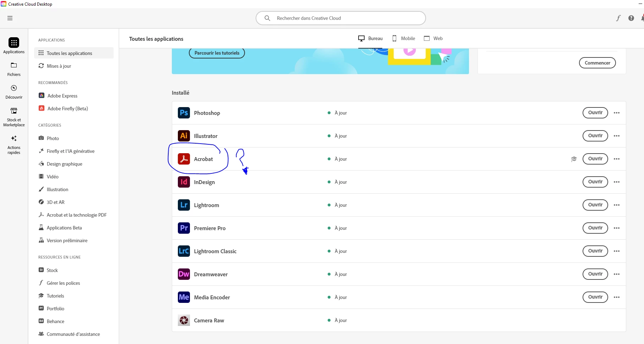Open more options for InDesign
The image size is (644, 344).
click(617, 182)
